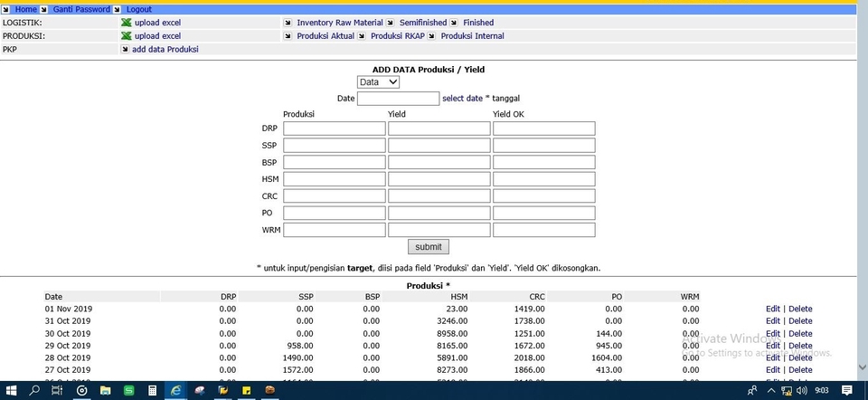Click the arrow icon before Produksi RKAP
Viewport: 868px width, 400px height.
tap(361, 36)
